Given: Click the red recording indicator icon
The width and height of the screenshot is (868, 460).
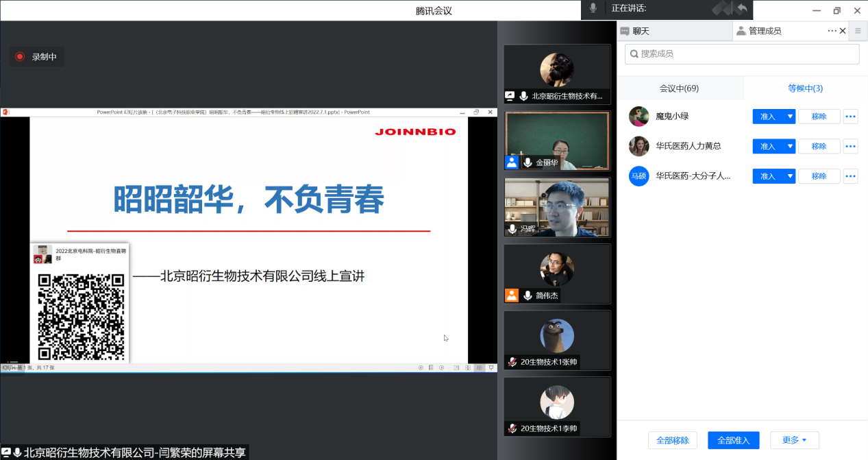Looking at the screenshot, I should pyautogui.click(x=20, y=57).
